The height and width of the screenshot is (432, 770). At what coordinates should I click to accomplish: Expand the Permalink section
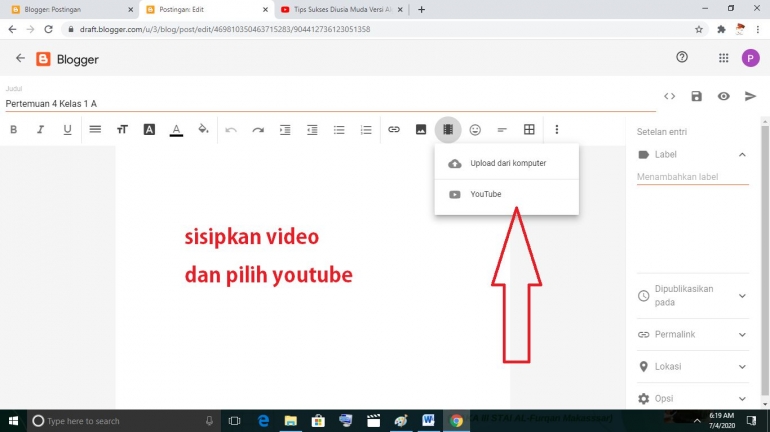[x=742, y=335]
